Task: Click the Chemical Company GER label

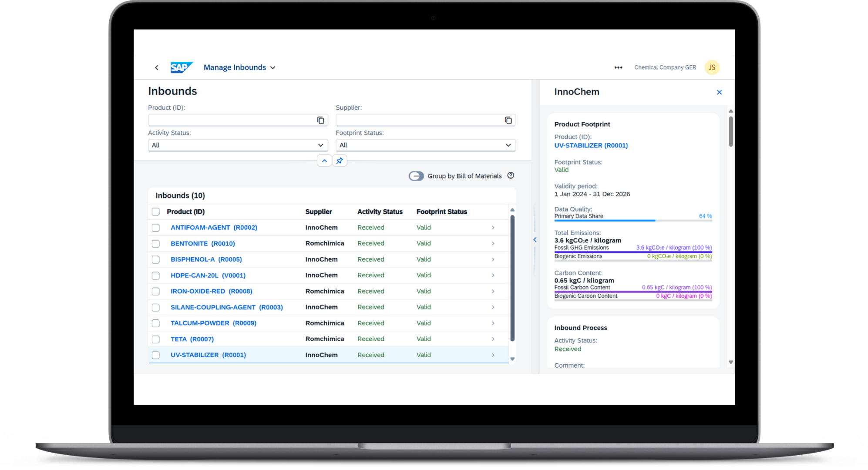Action: [x=665, y=67]
